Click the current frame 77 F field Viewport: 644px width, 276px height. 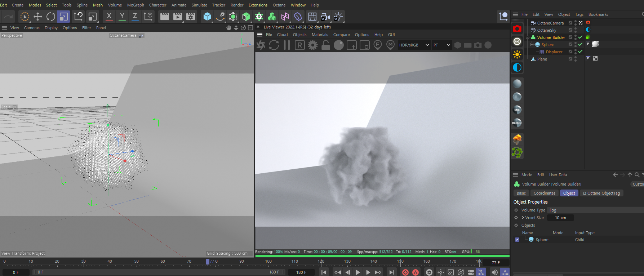[496, 263]
